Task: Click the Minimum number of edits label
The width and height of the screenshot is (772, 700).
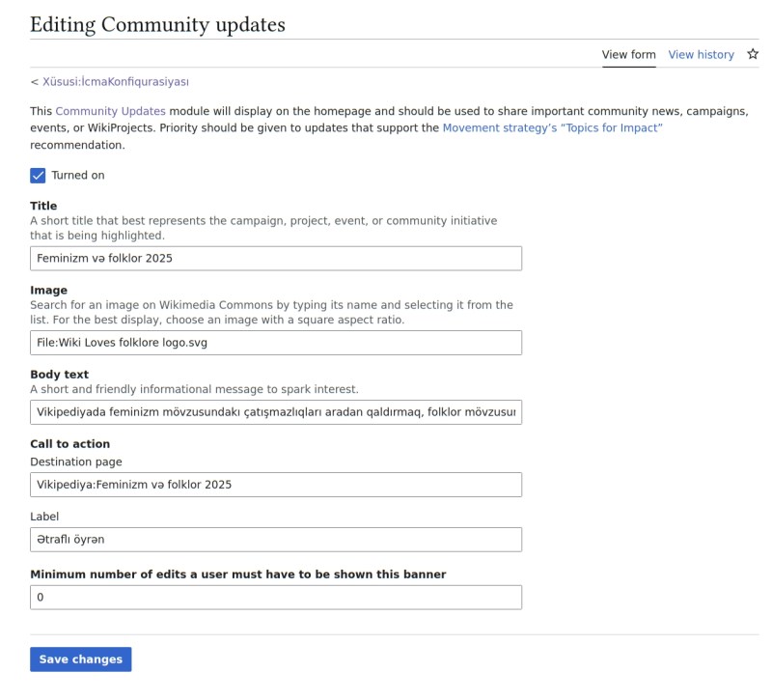Action: [237, 574]
